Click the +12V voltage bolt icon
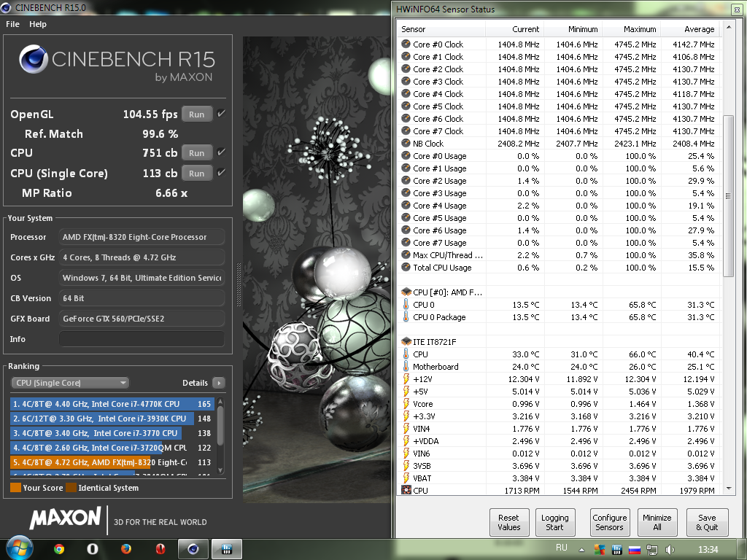 [x=406, y=379]
